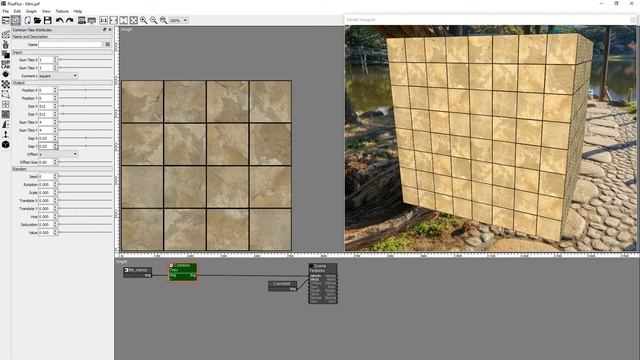Screen dimensions: 640x360
Task: Click the Open folder toolbar icon
Action: click(38, 20)
